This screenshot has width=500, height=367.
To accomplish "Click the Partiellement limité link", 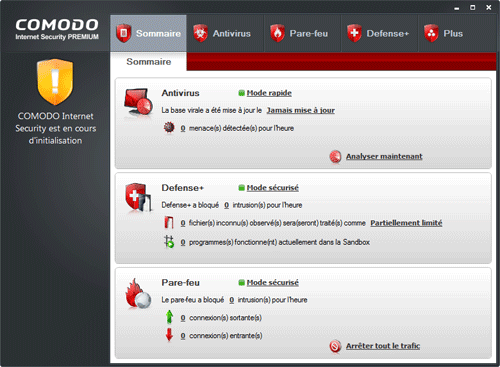I will [406, 223].
